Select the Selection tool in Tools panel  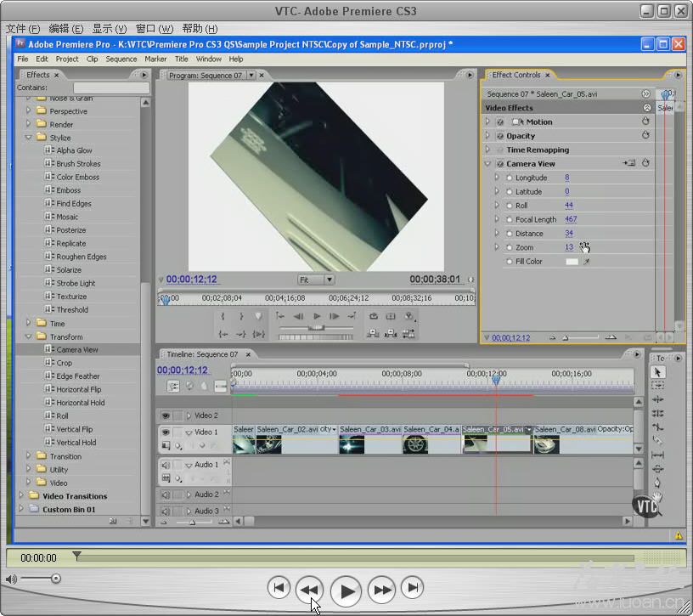point(657,372)
